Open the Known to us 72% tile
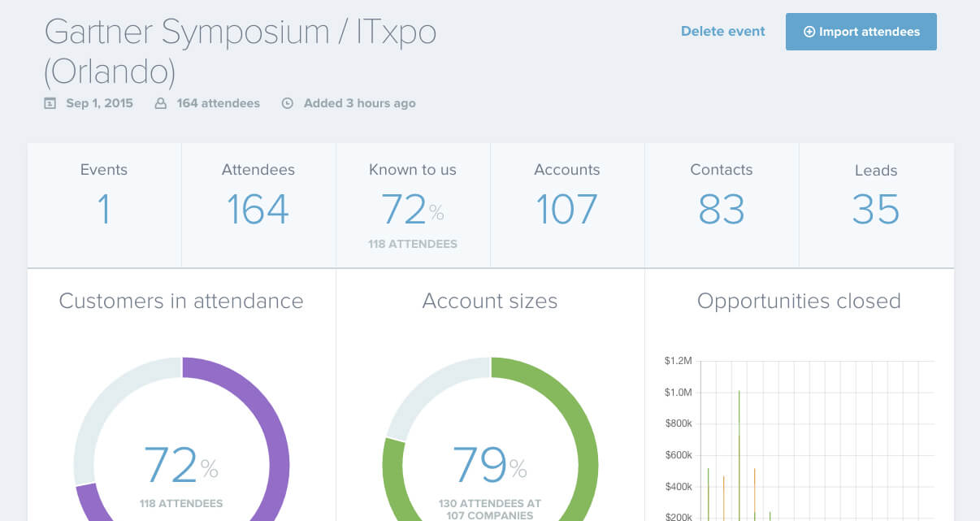980x521 pixels. [x=413, y=205]
